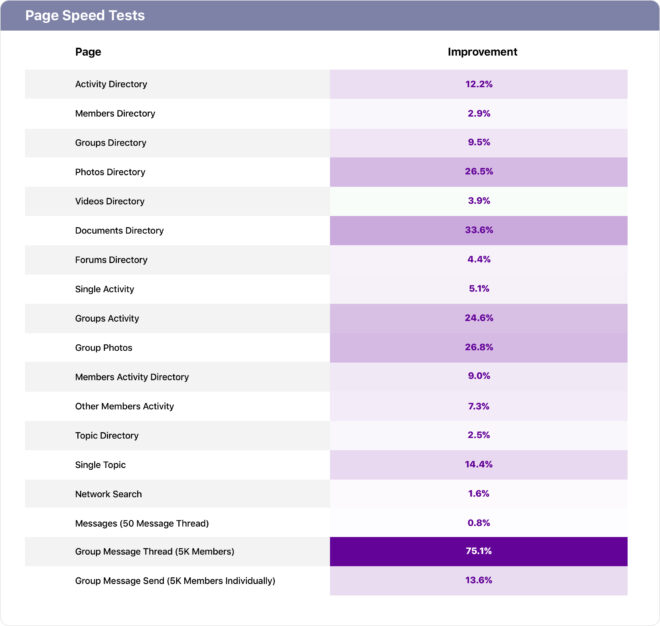Select the dark purple 75.1% cell
This screenshot has height=626, width=660.
click(x=479, y=552)
